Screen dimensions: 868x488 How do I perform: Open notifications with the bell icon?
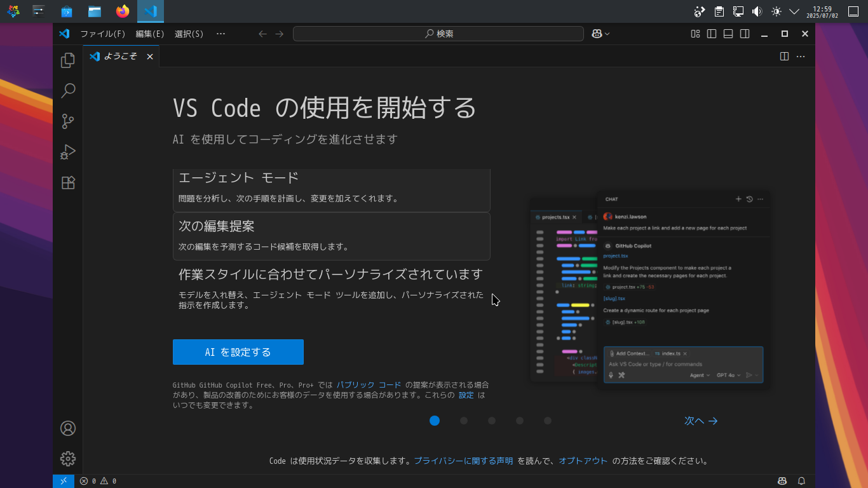click(x=801, y=481)
